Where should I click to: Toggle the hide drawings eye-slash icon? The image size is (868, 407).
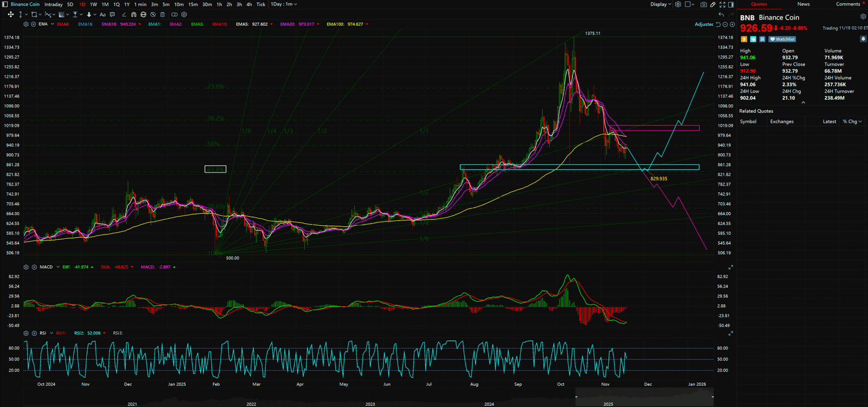click(x=153, y=15)
